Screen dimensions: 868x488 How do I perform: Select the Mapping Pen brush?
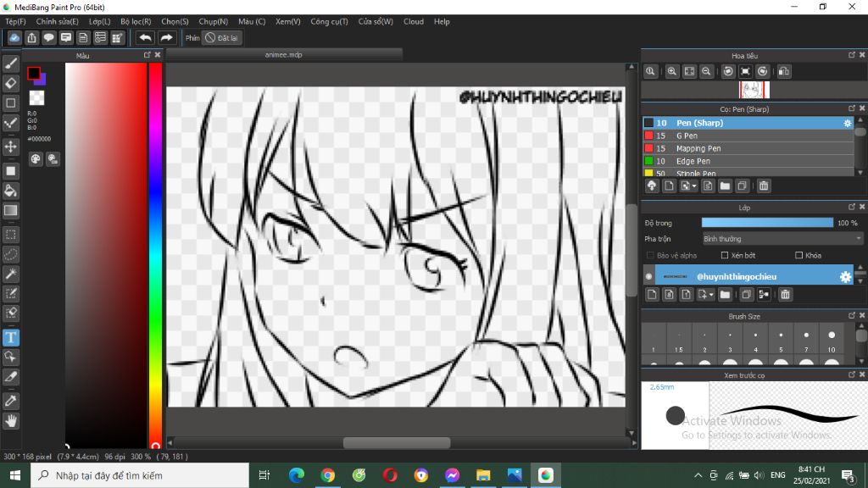pos(748,148)
